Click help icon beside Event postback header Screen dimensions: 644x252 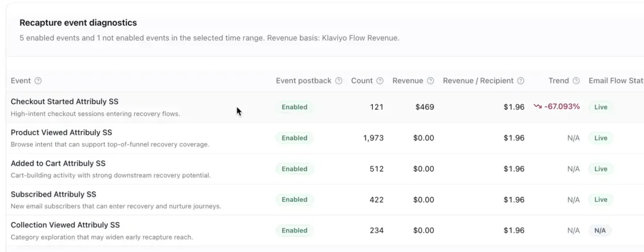339,81
